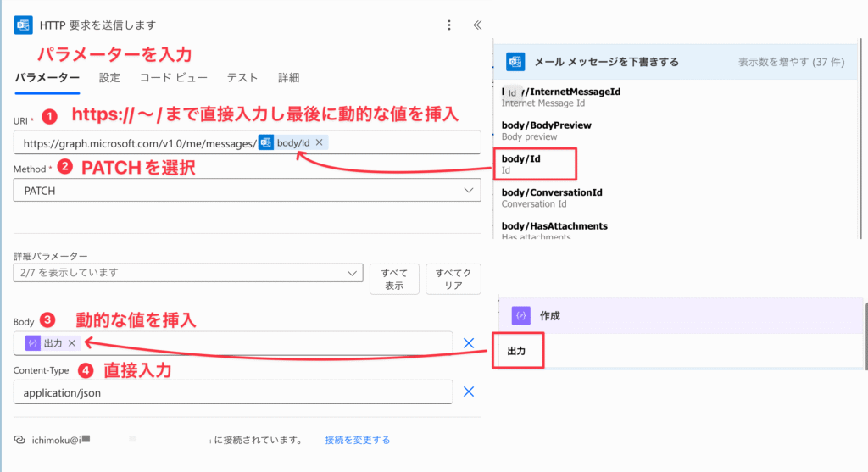Image resolution: width=868 pixels, height=472 pixels.
Task: Delete the Body parameter with blue X
Action: (468, 343)
